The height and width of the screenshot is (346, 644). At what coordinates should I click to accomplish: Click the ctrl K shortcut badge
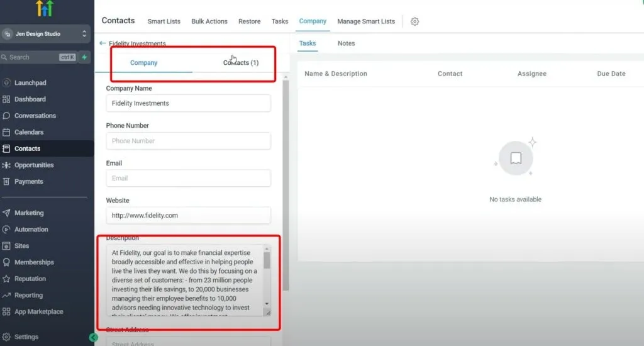click(x=67, y=57)
